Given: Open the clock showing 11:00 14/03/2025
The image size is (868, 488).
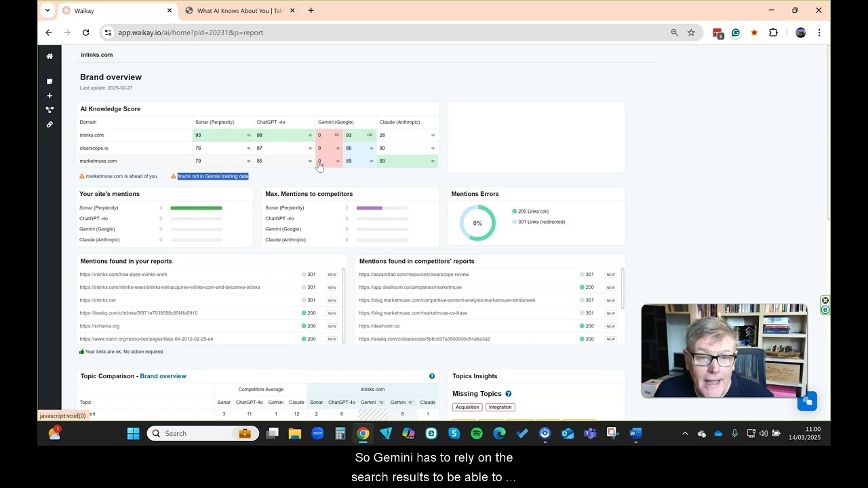Looking at the screenshot, I should (x=804, y=434).
